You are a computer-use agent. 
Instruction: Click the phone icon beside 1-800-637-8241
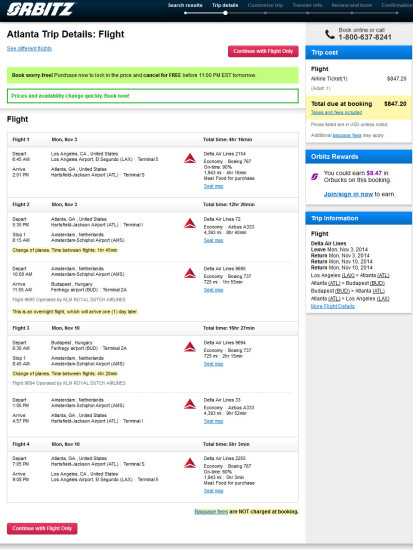(x=329, y=34)
